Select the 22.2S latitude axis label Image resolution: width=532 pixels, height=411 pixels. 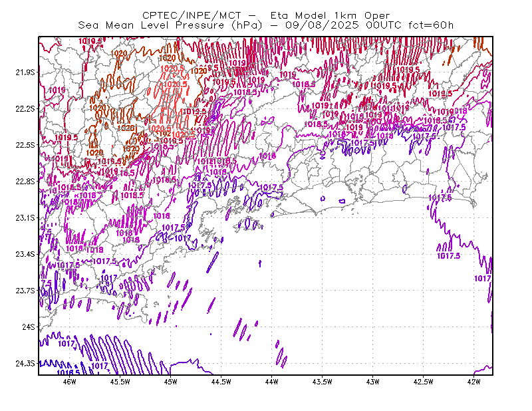25,108
